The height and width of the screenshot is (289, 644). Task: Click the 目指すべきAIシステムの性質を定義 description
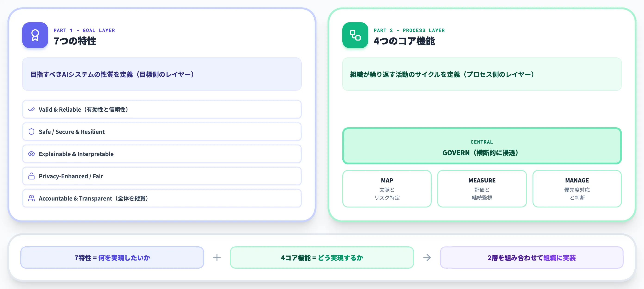pyautogui.click(x=112, y=74)
